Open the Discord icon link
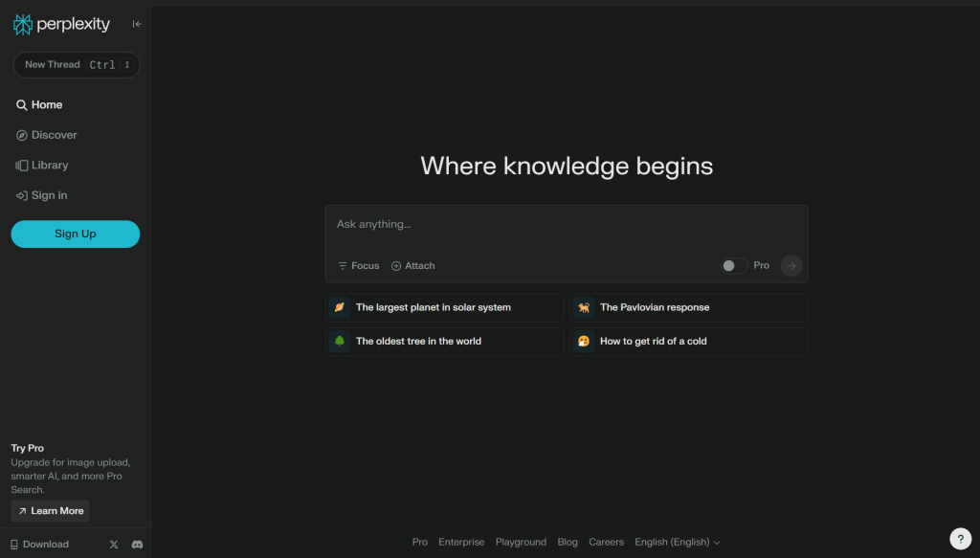The height and width of the screenshot is (558, 980). (x=137, y=545)
